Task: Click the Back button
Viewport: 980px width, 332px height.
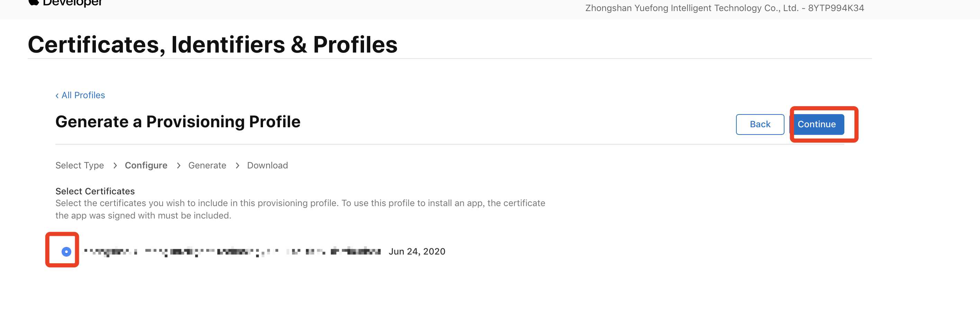Action: [x=760, y=124]
